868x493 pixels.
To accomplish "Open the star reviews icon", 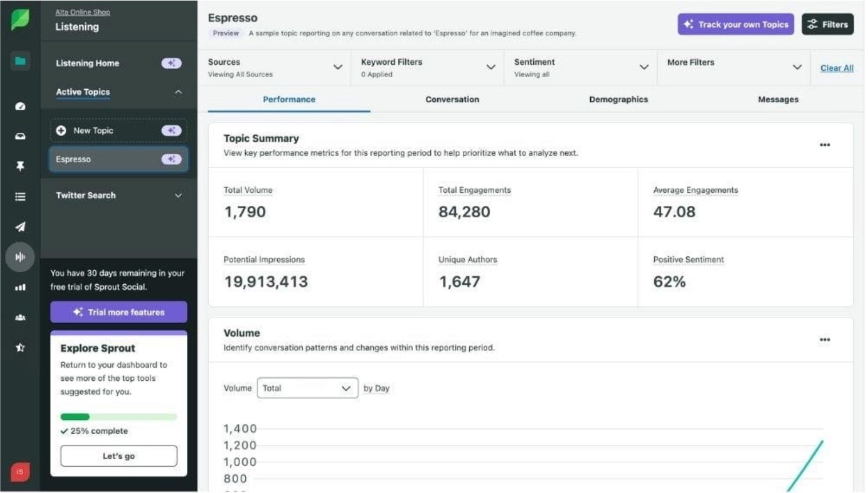I will 20,348.
